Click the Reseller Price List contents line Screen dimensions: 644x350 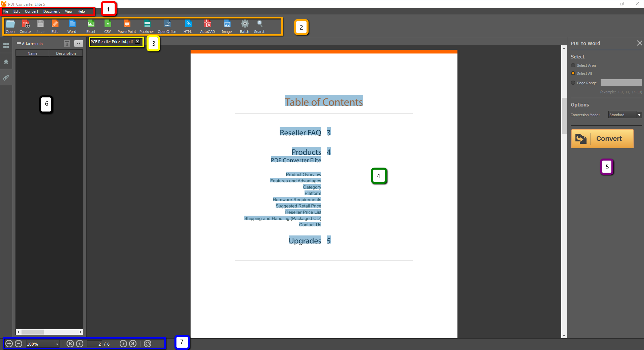click(303, 212)
